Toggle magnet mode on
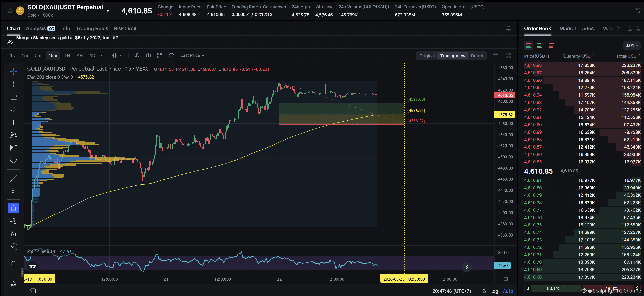 click(x=14, y=208)
